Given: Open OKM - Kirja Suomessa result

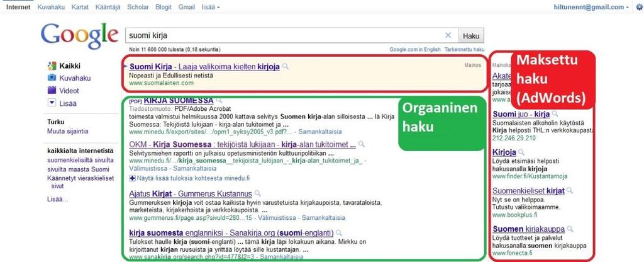Looking at the screenshot, I should point(242,144).
